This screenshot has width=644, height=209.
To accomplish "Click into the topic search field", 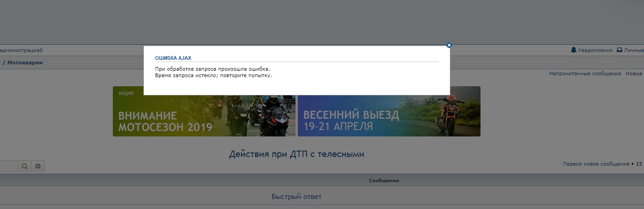I will click(8, 167).
